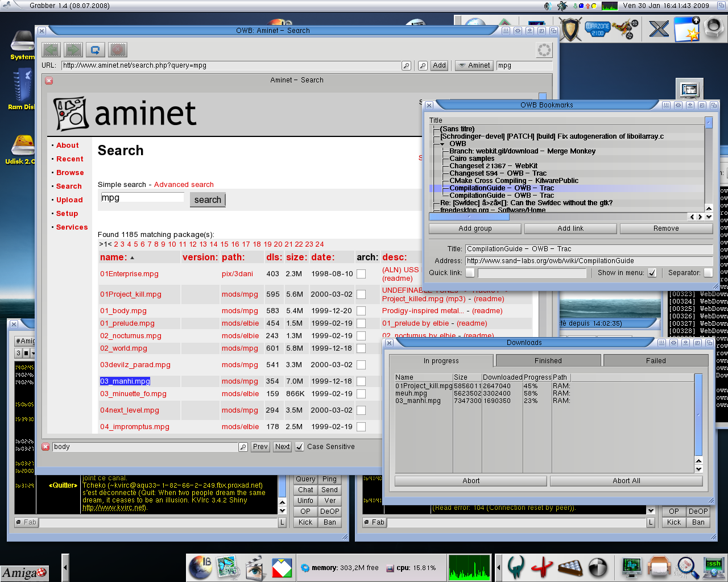Launch the Quake claw icon in bottom panel
This screenshot has height=582, width=728.
click(x=516, y=567)
